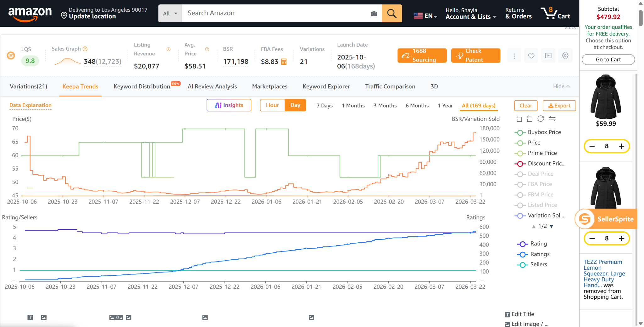Open the Traffic Comparison tab
Screen dimensions: 644x327
(390, 86)
